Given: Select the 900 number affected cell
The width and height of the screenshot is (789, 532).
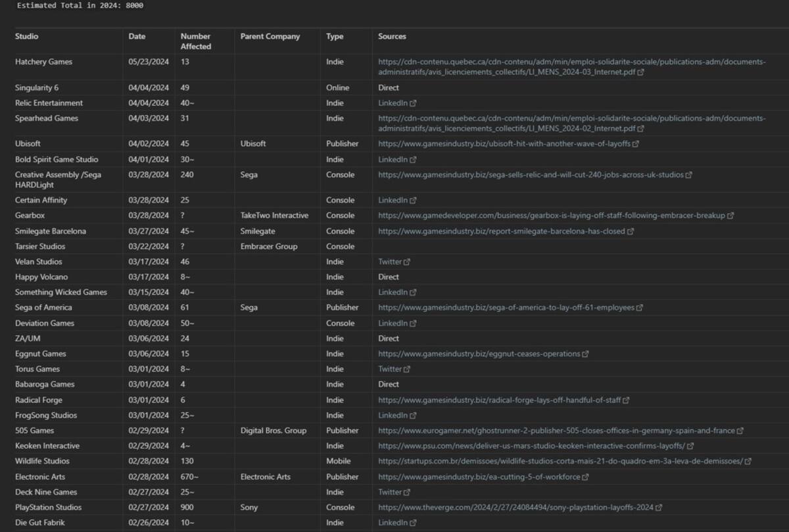Looking at the screenshot, I should click(x=187, y=508).
